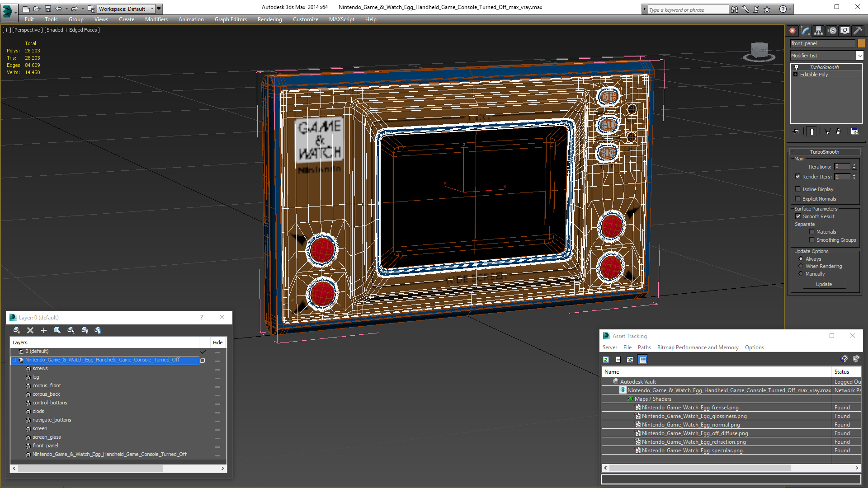The height and width of the screenshot is (488, 868).
Task: Switch Asset Tracking to table view
Action: click(643, 360)
